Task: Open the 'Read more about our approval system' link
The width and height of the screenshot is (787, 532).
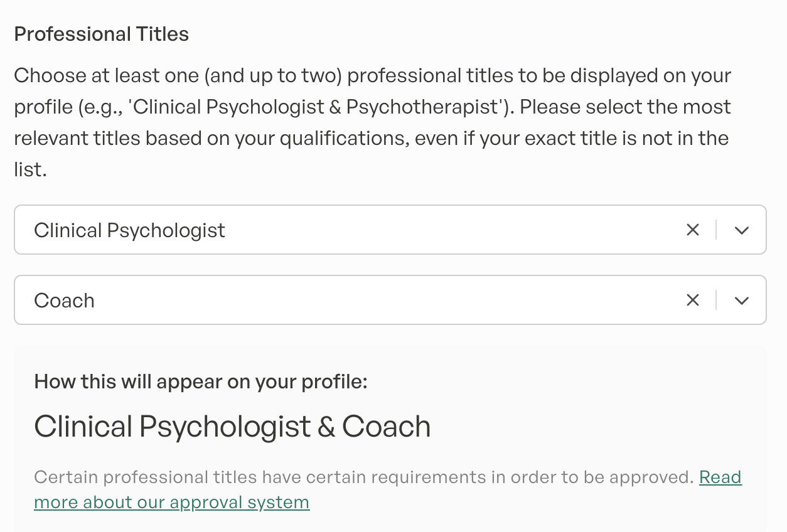Action: click(720, 477)
